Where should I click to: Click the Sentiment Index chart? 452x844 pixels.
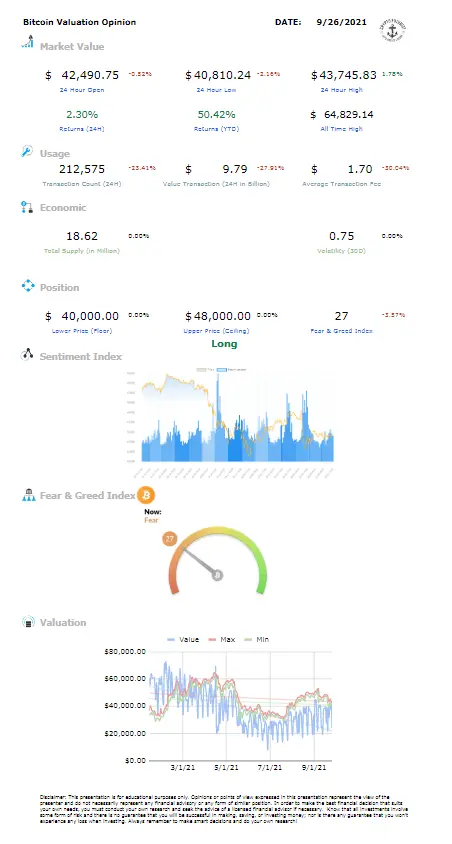pos(230,423)
